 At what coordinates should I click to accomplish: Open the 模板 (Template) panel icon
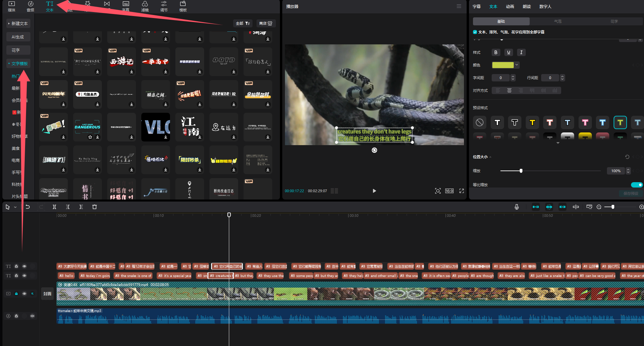click(183, 6)
